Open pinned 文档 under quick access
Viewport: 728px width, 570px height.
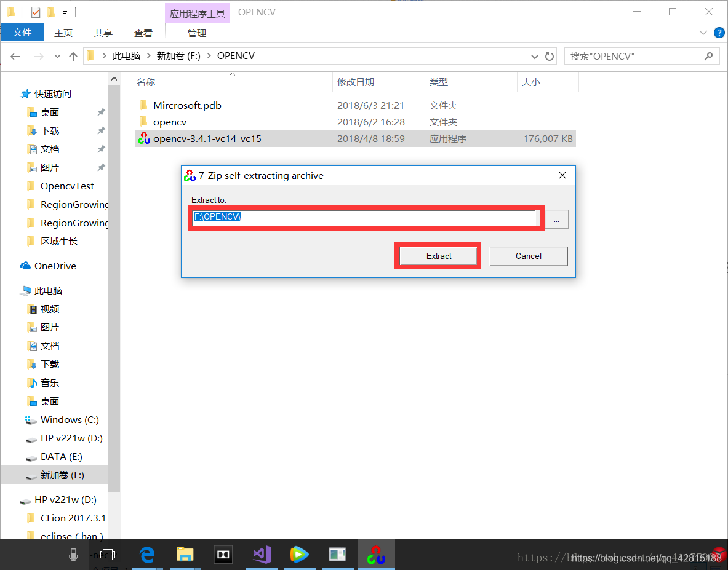pyautogui.click(x=50, y=149)
